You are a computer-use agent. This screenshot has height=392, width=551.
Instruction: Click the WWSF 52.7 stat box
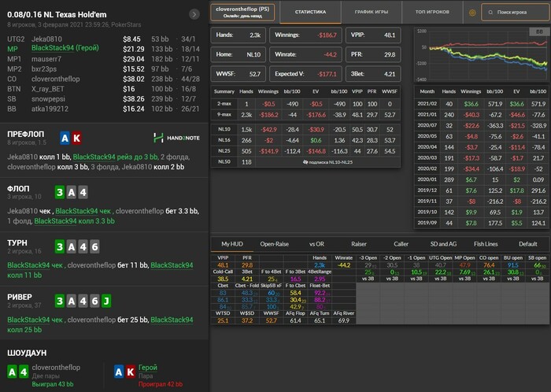pos(239,74)
